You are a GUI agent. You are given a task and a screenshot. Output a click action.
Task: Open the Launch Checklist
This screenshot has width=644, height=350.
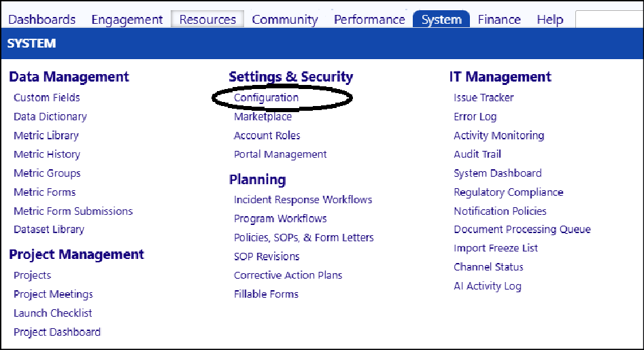click(x=52, y=313)
